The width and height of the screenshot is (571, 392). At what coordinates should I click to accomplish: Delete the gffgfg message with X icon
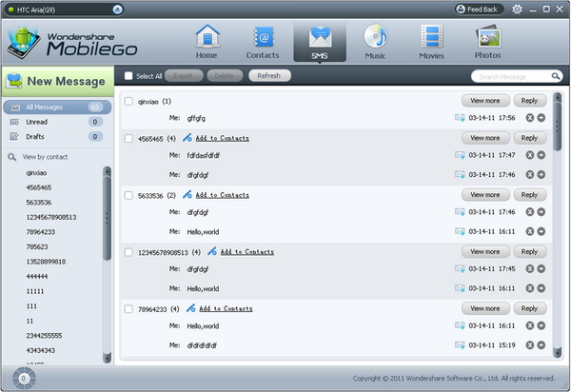530,118
